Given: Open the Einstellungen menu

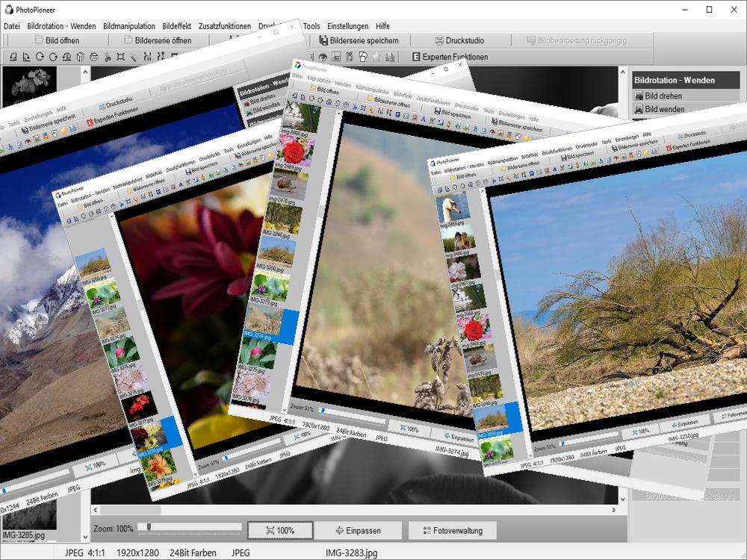Looking at the screenshot, I should 347,26.
